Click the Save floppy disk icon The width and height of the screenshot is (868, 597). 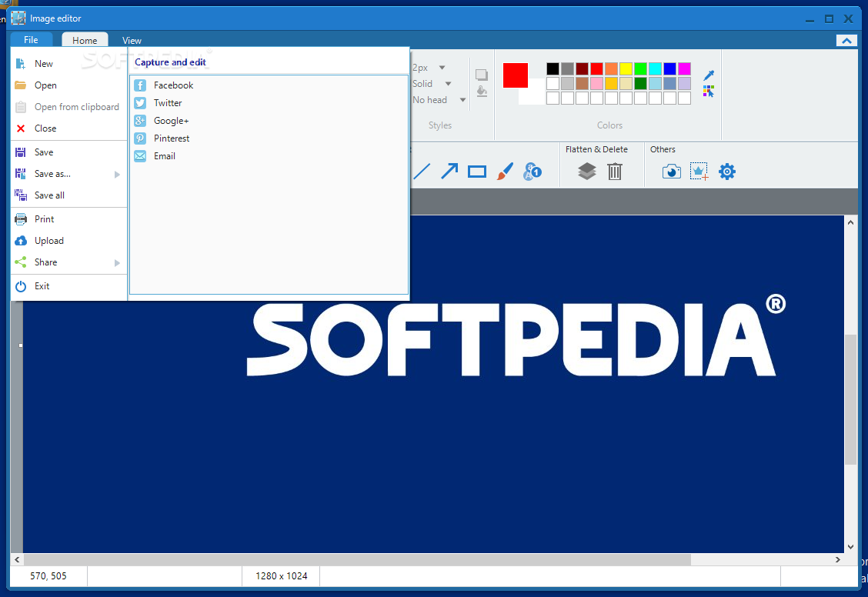21,152
